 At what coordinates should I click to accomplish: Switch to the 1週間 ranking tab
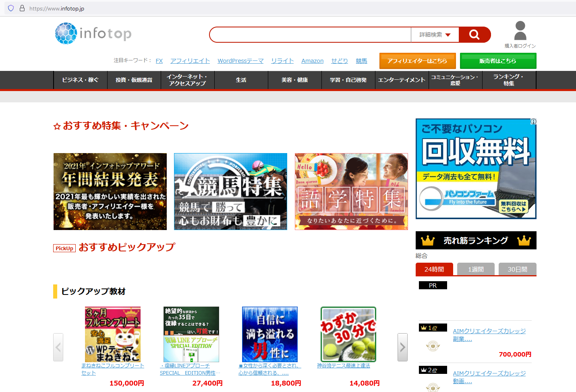pos(476,269)
